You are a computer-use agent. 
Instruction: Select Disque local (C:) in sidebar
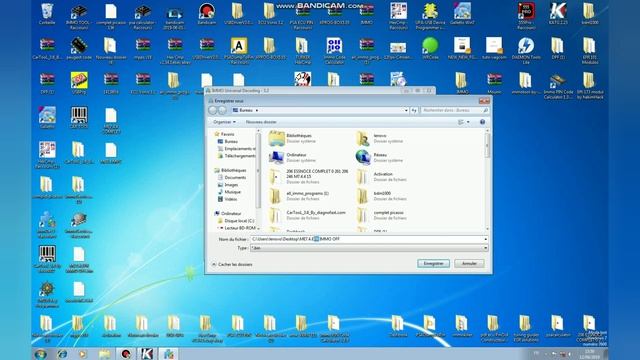click(236, 221)
